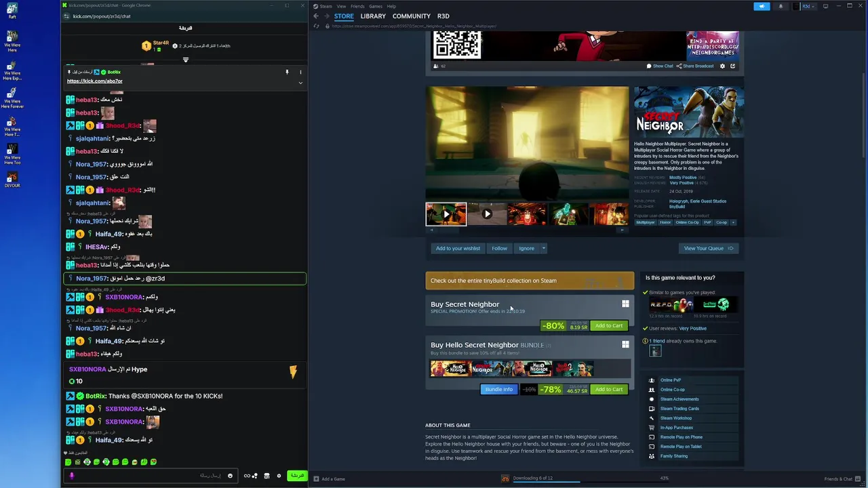Click the pin icon on BotRix pinned message
The image size is (868, 488).
(287, 72)
